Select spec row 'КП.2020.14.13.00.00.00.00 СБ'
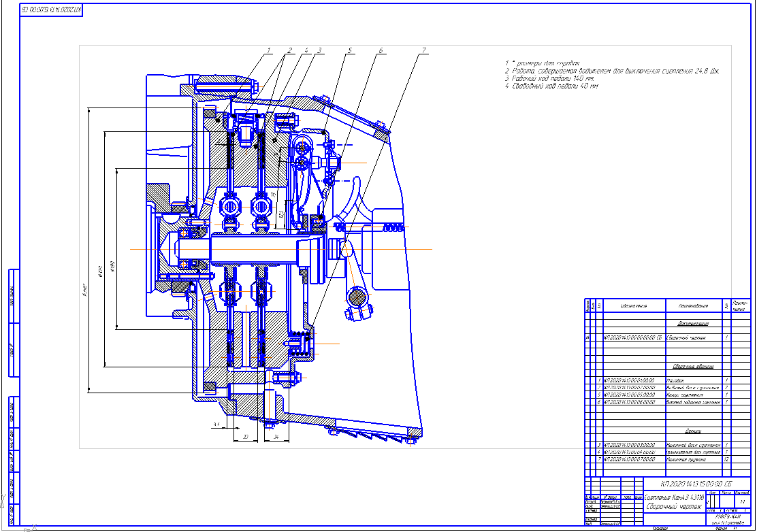 [x=632, y=337]
